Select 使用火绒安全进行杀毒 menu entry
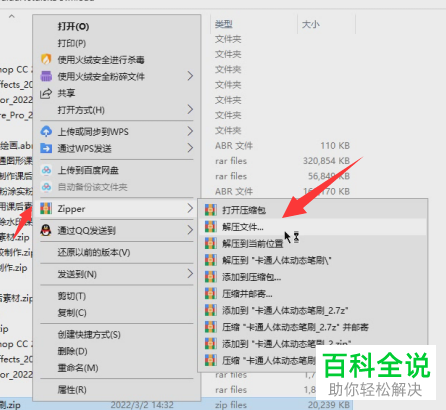446x410 pixels. tap(117, 59)
